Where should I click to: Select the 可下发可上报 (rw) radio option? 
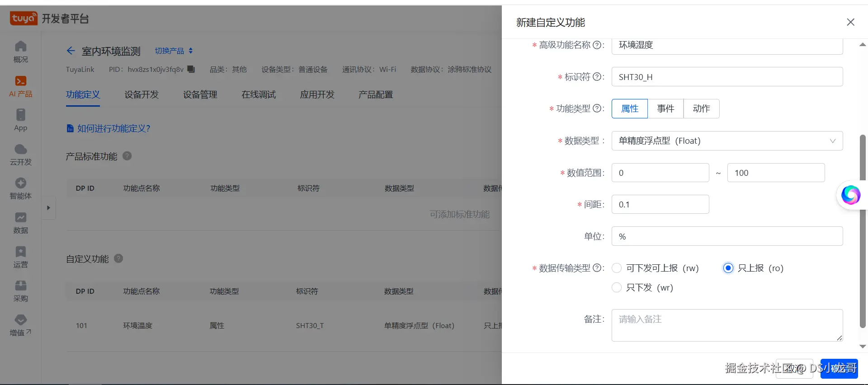(617, 268)
